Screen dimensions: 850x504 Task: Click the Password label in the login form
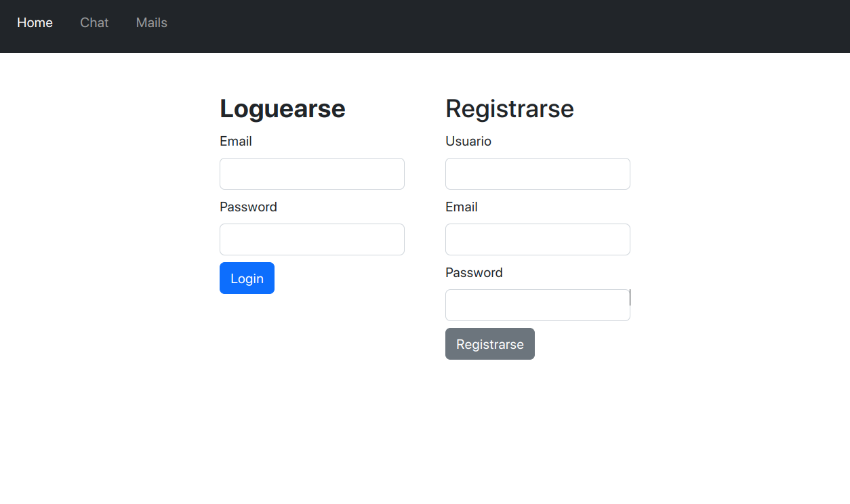[x=248, y=207]
